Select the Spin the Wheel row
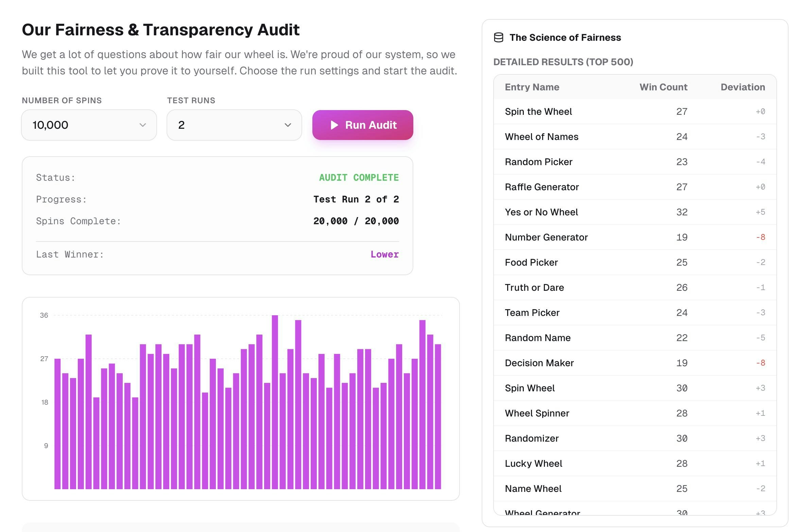This screenshot has height=532, width=809. [x=538, y=111]
